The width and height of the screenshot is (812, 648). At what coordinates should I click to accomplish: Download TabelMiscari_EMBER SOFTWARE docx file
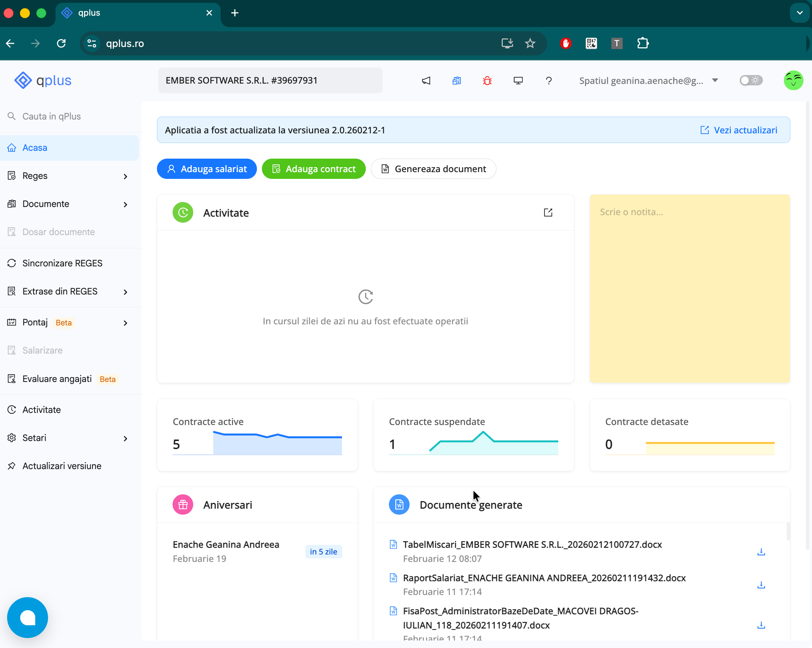[x=761, y=552]
